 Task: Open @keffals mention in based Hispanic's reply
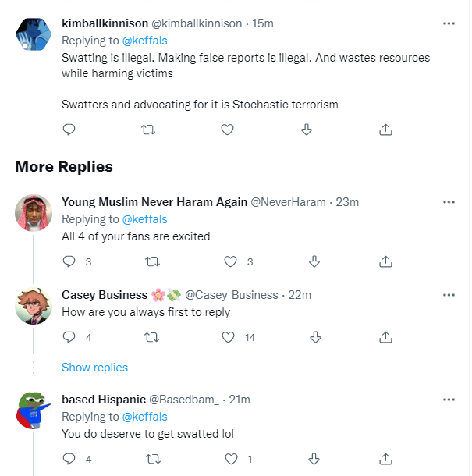tap(144, 417)
